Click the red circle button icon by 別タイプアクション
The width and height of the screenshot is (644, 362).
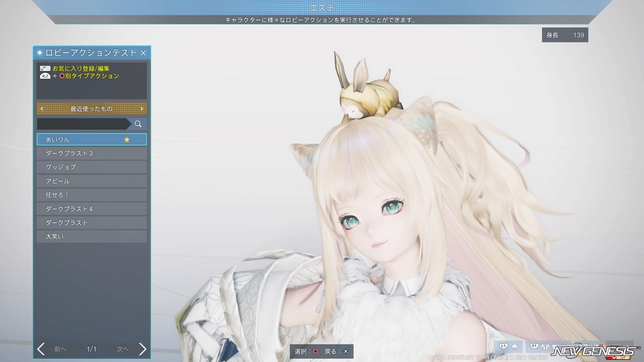[x=62, y=76]
